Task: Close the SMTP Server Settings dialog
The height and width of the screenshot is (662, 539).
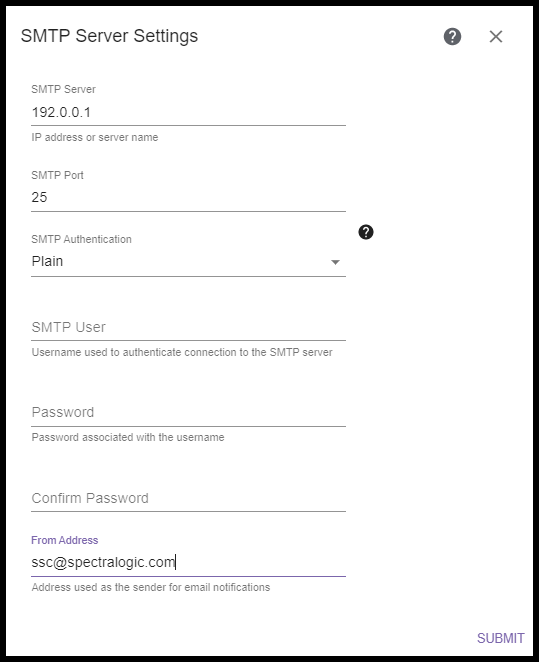Action: point(496,36)
